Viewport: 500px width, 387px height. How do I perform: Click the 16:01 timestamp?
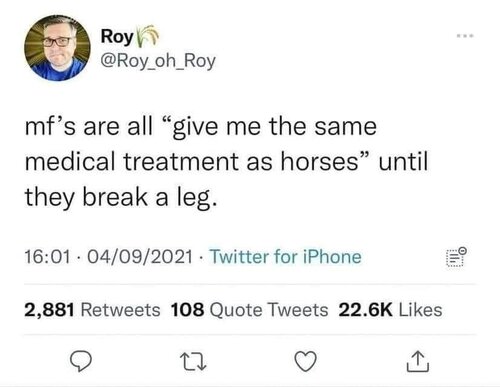[x=48, y=257]
